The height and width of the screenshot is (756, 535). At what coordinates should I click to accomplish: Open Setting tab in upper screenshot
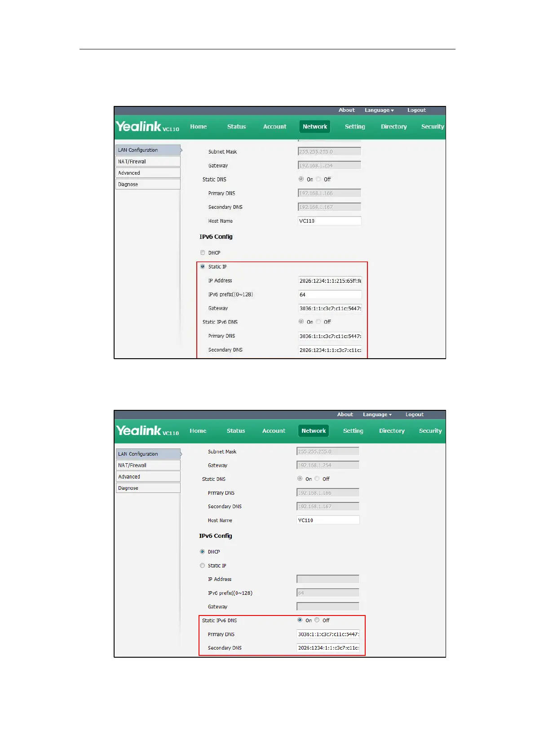point(355,127)
